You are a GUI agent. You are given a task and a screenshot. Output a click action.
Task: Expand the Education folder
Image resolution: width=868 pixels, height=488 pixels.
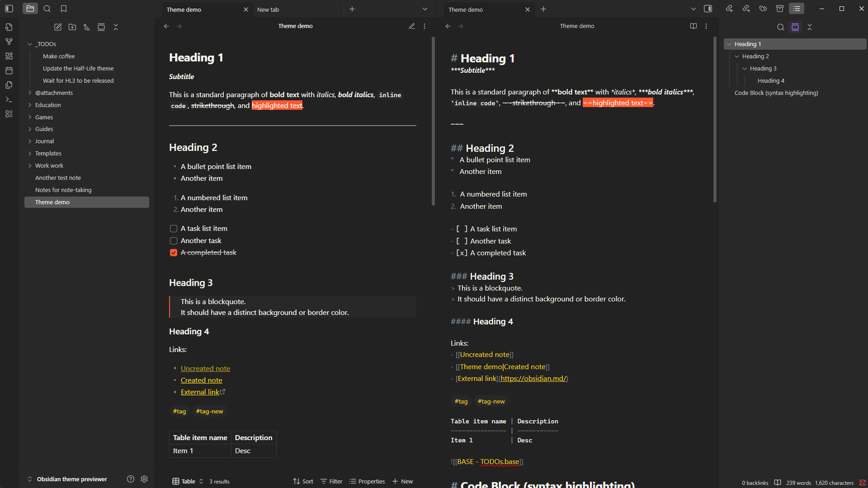click(30, 105)
